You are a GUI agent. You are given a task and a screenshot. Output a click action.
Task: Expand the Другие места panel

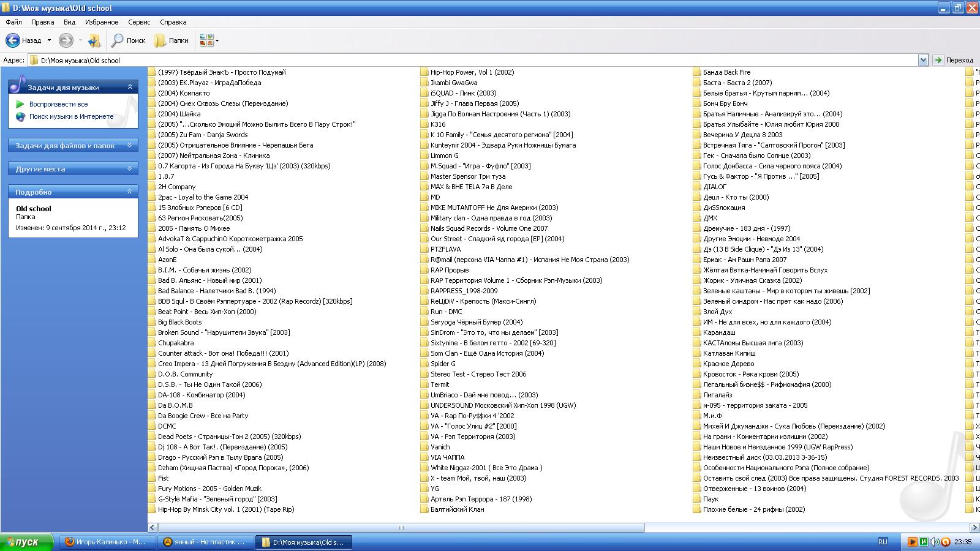(130, 168)
